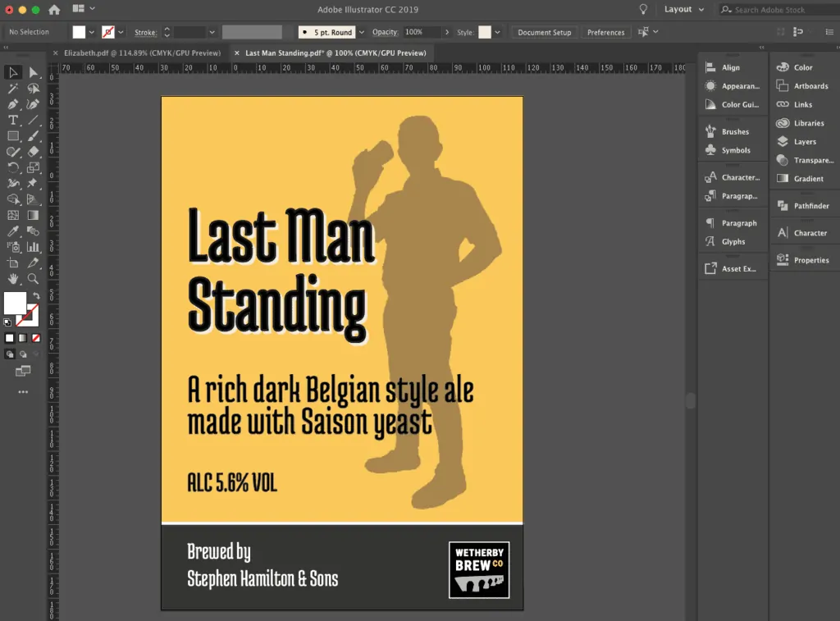Select the Selection tool arrow

pyautogui.click(x=13, y=72)
